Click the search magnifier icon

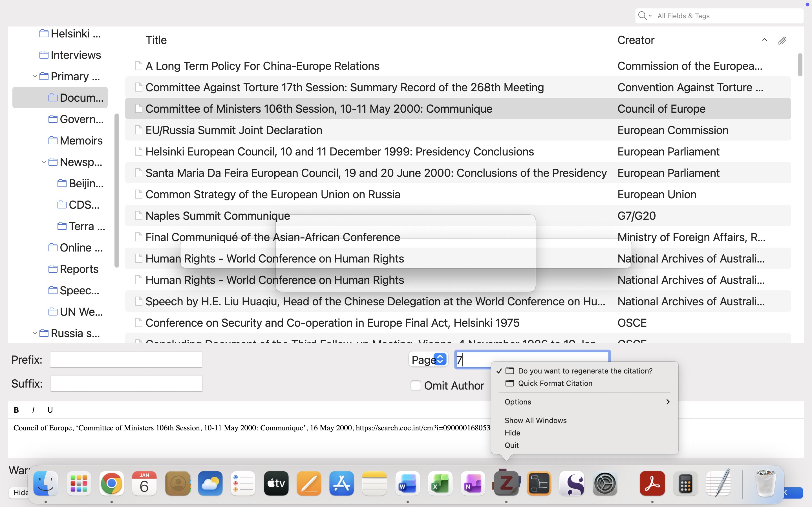tap(642, 16)
